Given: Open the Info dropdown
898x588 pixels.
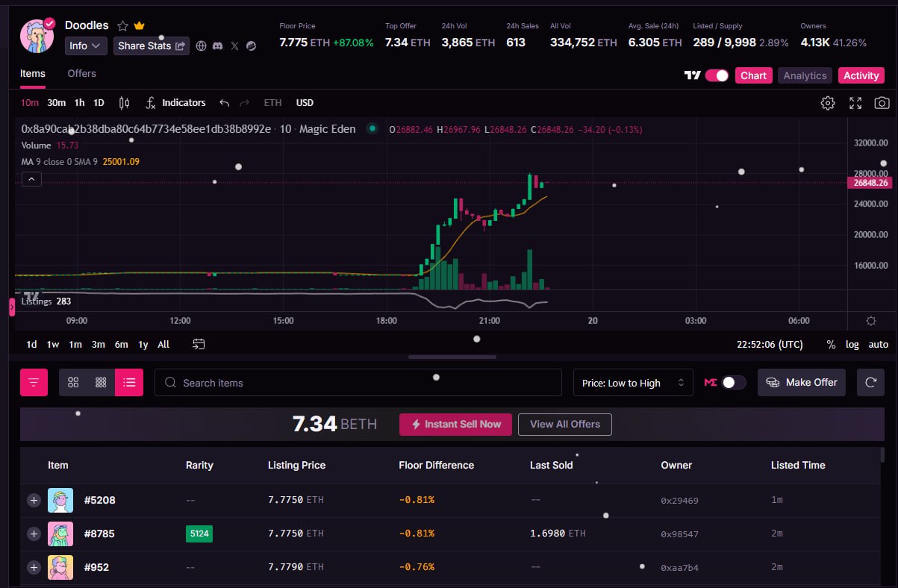Looking at the screenshot, I should [86, 46].
